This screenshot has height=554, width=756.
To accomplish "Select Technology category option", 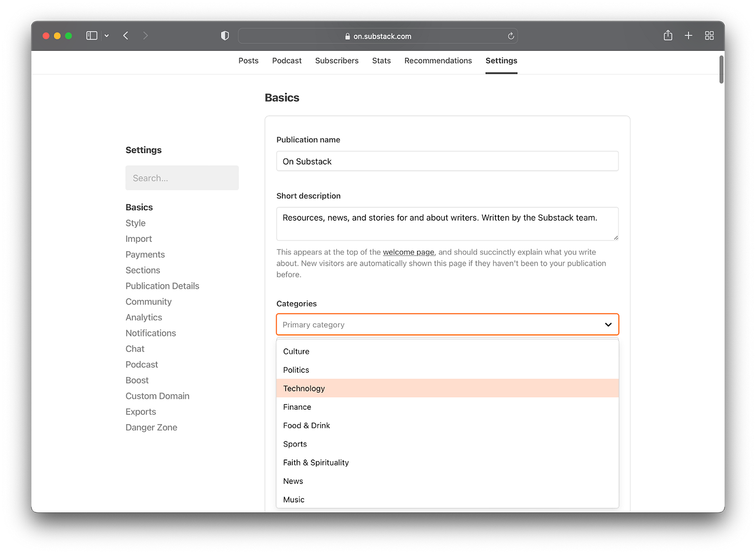I will (x=448, y=388).
